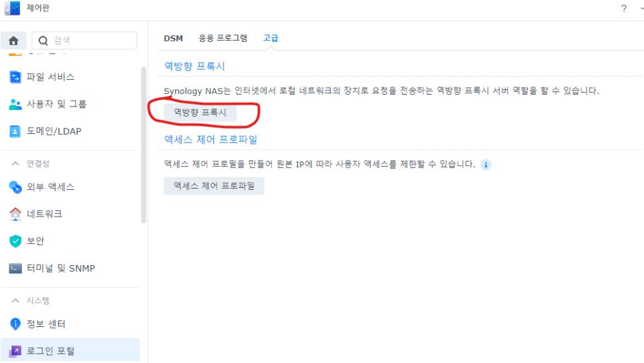Go to the Control Panel home icon
The height and width of the screenshot is (363, 644).
(13, 41)
